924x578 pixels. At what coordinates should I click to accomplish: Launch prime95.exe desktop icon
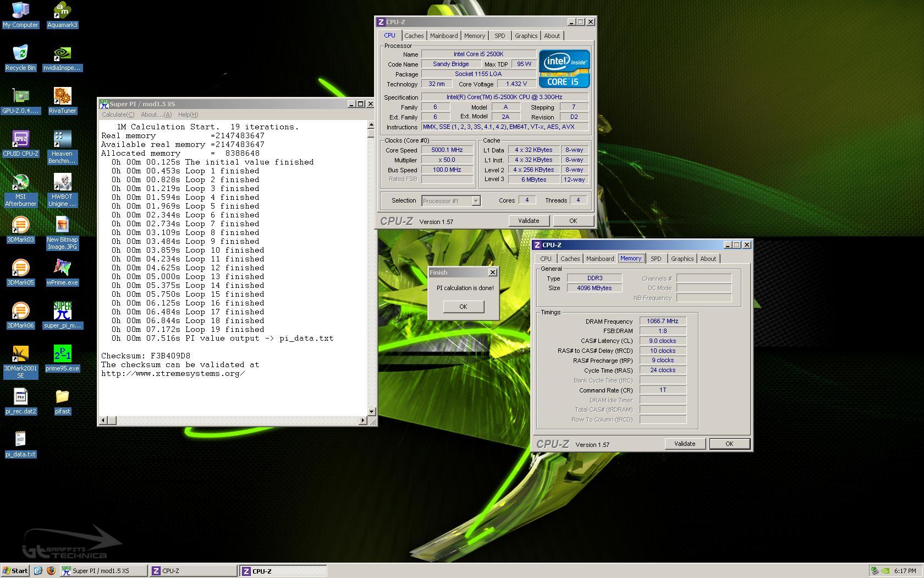62,358
